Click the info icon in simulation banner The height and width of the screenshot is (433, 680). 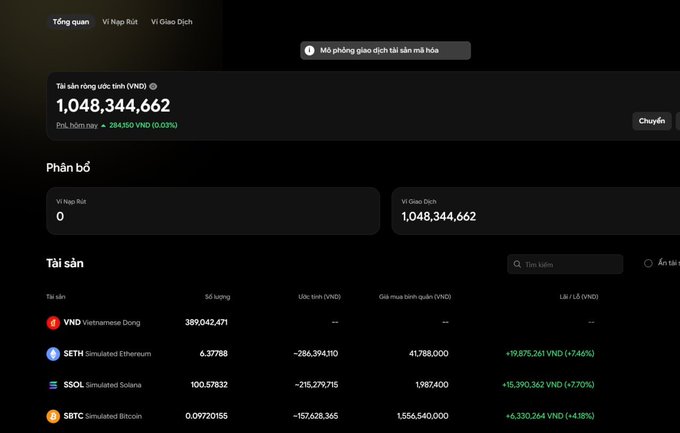309,50
